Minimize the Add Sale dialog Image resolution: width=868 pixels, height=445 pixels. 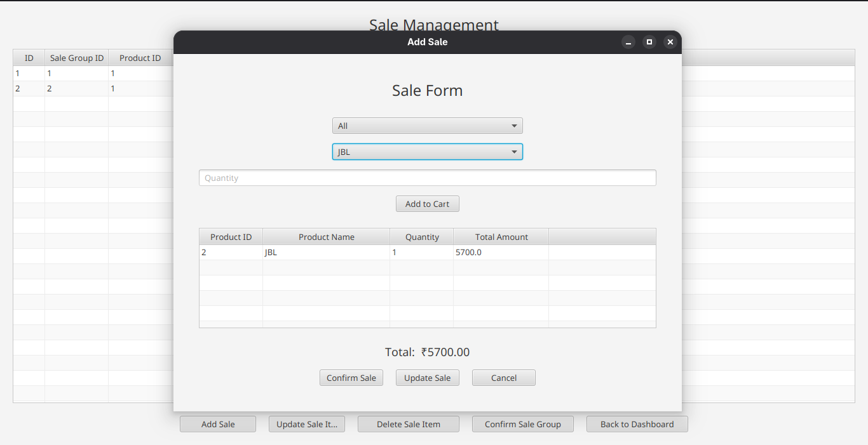click(628, 42)
